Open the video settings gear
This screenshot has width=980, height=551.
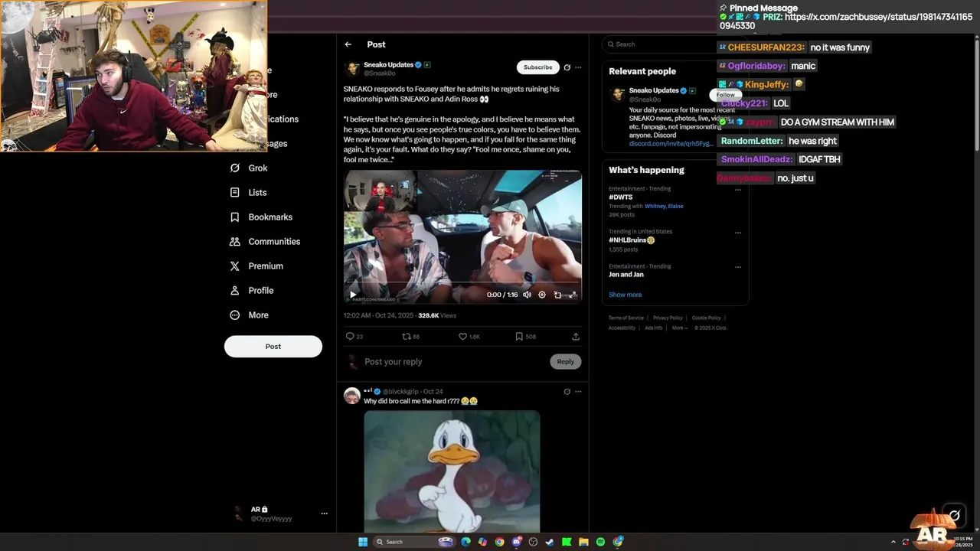point(542,295)
